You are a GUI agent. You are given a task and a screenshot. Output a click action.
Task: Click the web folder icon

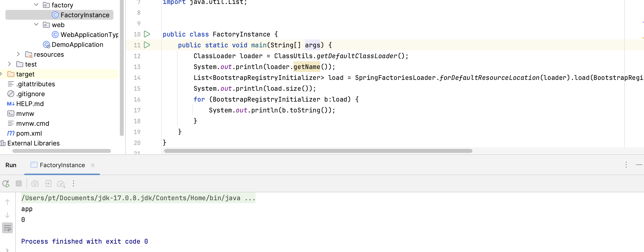[x=46, y=25]
